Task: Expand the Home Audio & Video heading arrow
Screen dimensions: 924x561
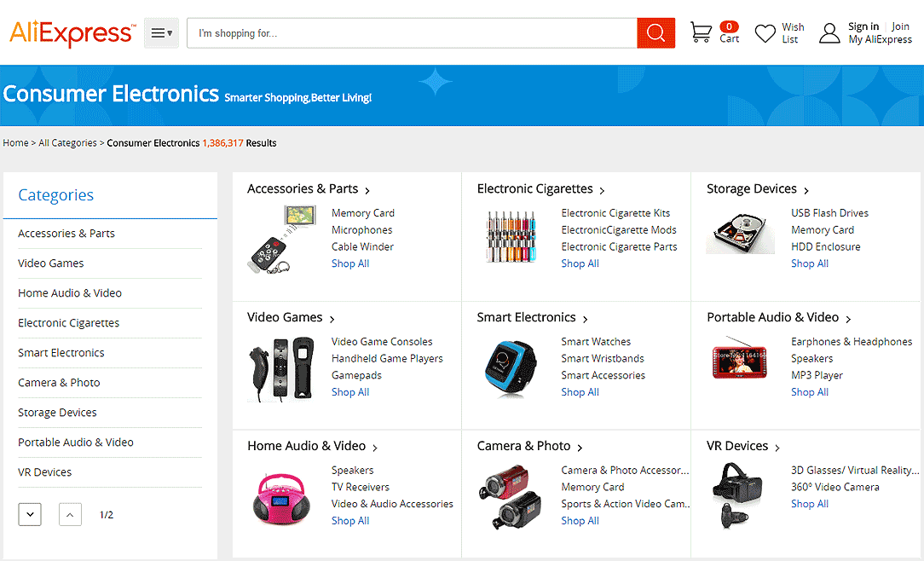Action: point(375,448)
